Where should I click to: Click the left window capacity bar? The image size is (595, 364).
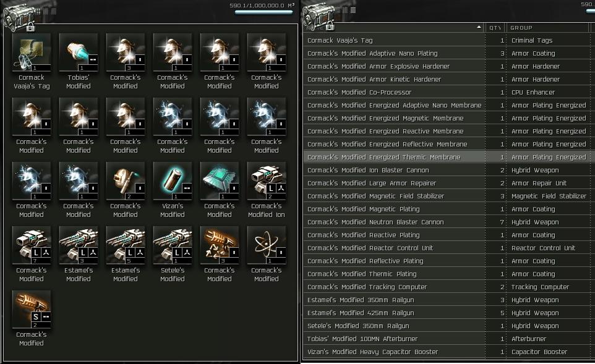[263, 12]
